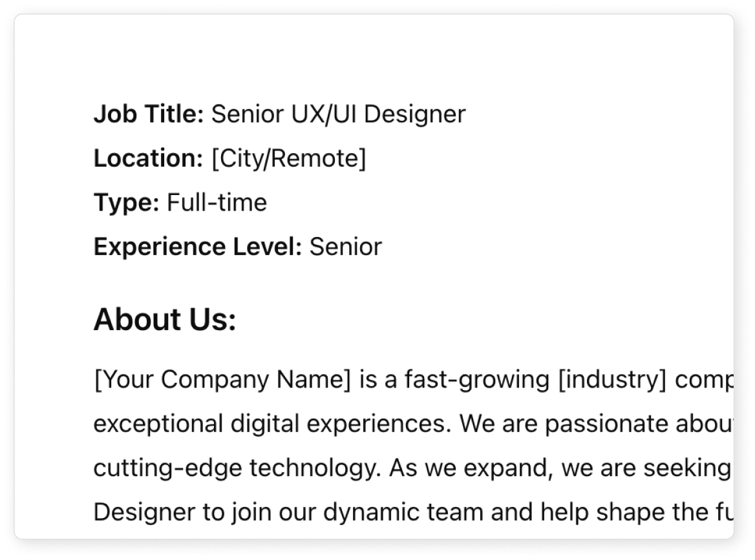The image size is (755, 560).
Task: Click the phrase 'exceptional digital experiences'
Action: click(271, 424)
